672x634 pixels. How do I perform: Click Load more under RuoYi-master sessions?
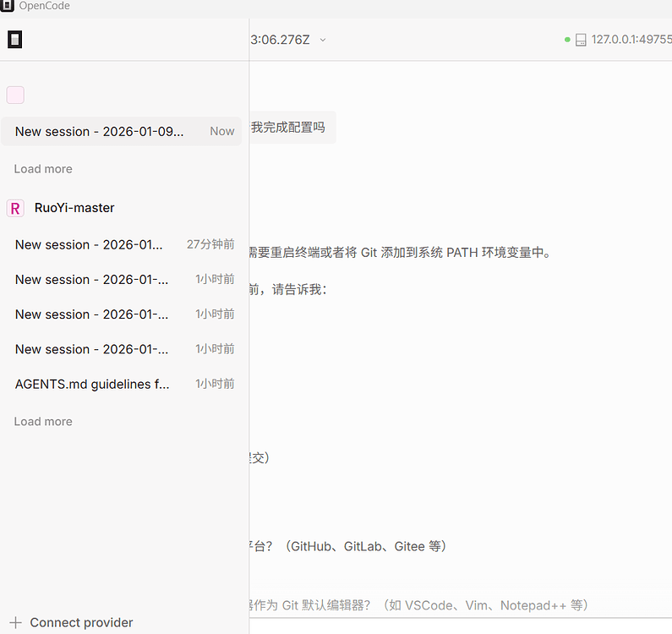43,421
